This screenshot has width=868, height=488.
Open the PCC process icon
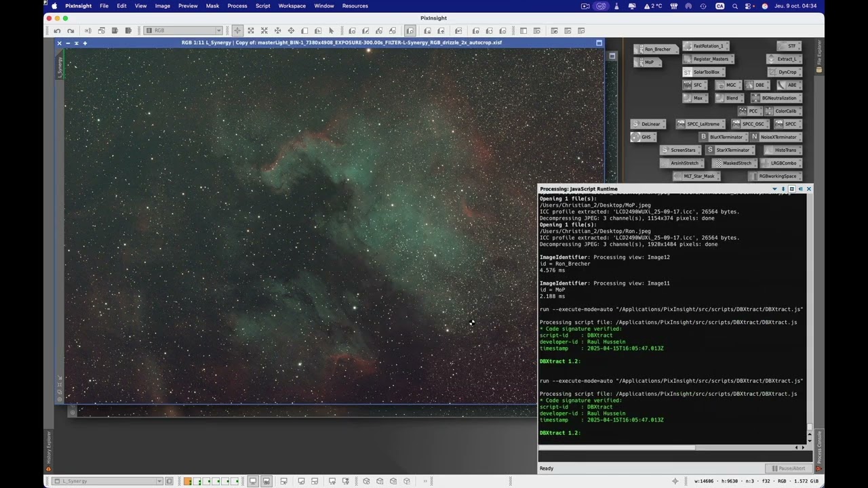[x=750, y=111]
